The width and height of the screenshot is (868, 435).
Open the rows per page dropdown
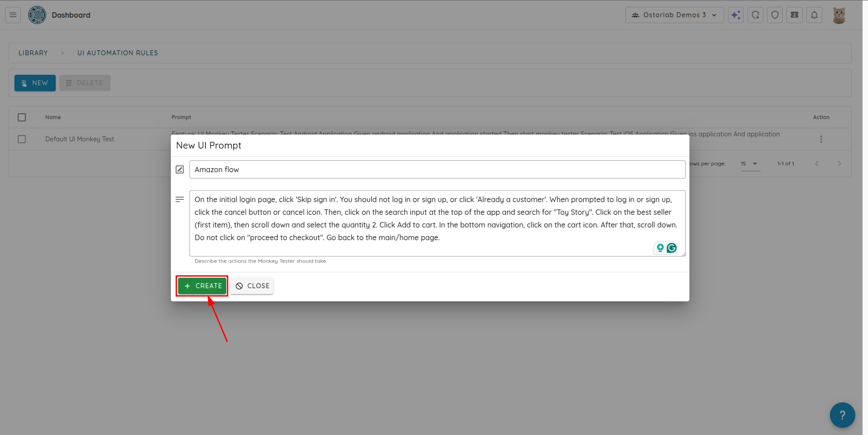click(x=750, y=164)
